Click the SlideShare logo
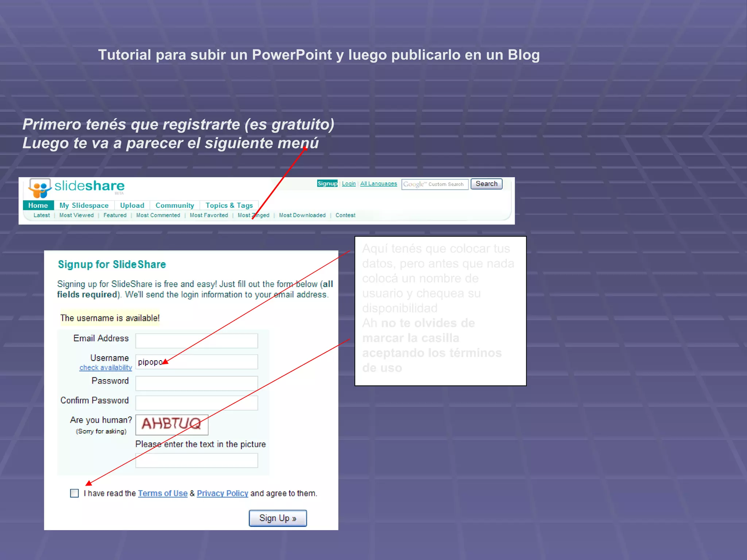The image size is (747, 560). [x=77, y=188]
